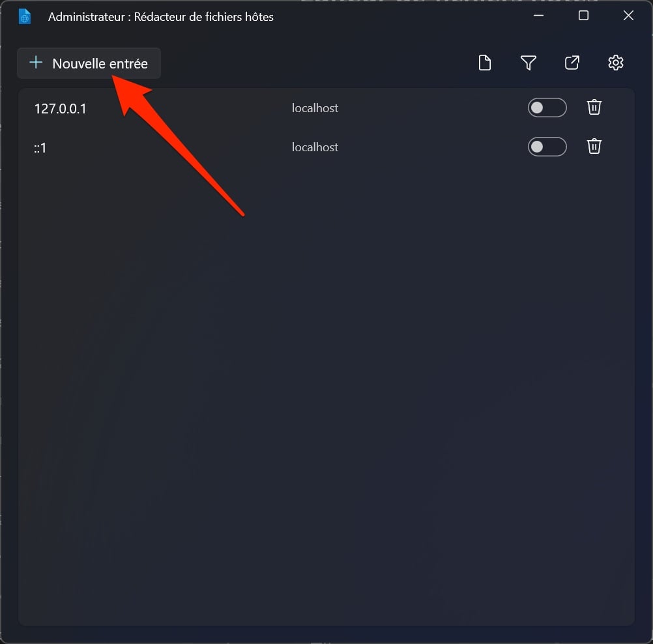The height and width of the screenshot is (644, 653).
Task: Minimize the Rédacteur de fichiers hôtes window
Action: (538, 16)
